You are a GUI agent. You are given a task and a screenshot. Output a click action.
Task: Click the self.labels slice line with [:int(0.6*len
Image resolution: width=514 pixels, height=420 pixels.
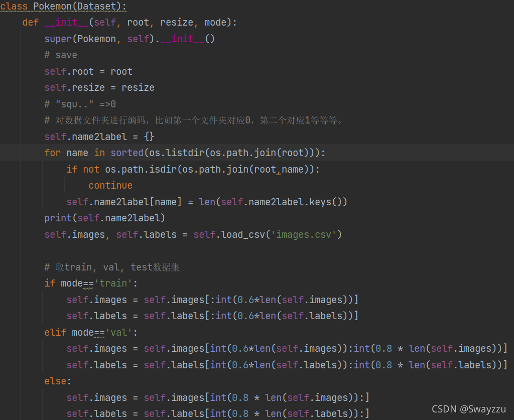pyautogui.click(x=212, y=316)
